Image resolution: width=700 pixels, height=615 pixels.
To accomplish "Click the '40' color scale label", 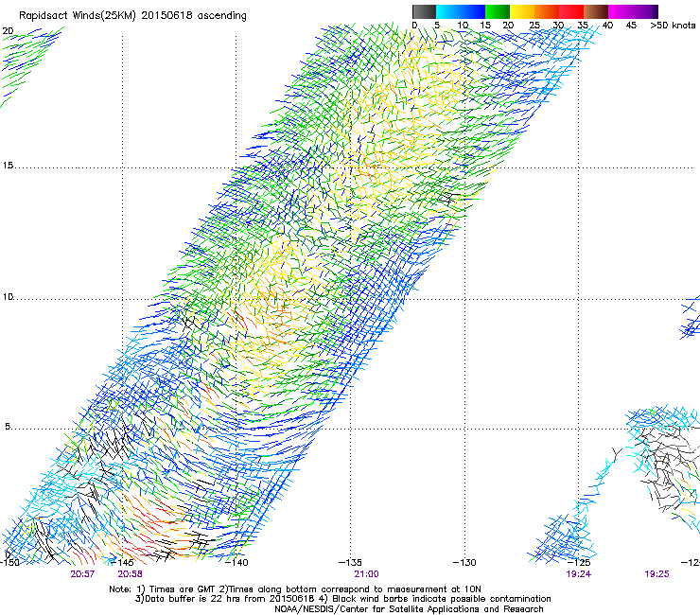I will click(x=607, y=26).
